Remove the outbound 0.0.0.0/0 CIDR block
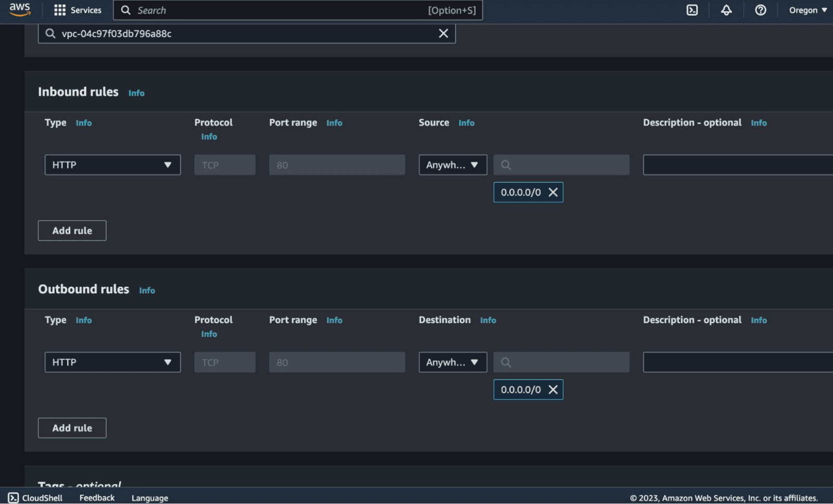Screen dimensions: 833x504 coord(553,389)
